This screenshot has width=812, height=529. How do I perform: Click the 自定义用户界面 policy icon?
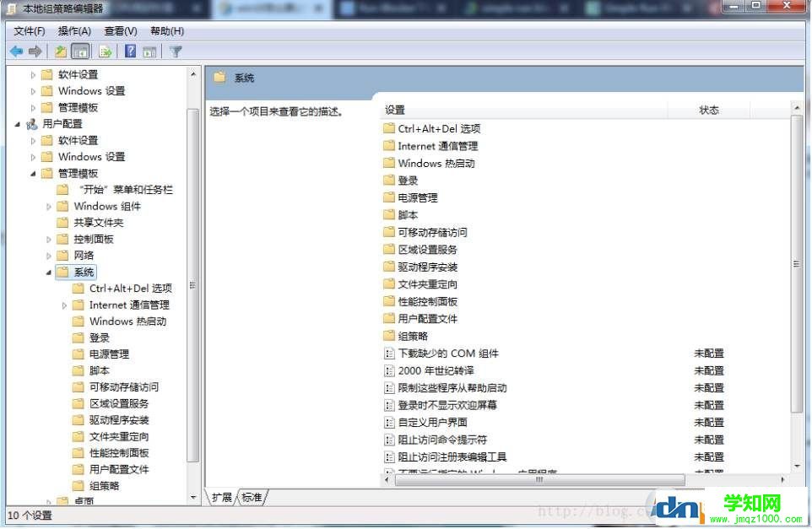tap(389, 423)
